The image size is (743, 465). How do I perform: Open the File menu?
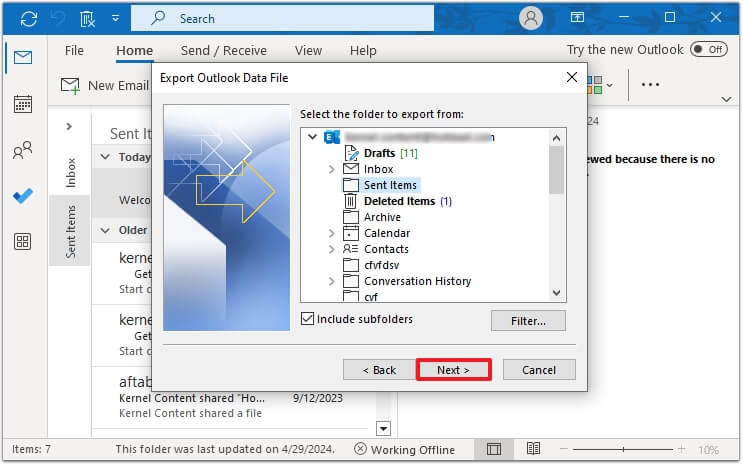74,50
